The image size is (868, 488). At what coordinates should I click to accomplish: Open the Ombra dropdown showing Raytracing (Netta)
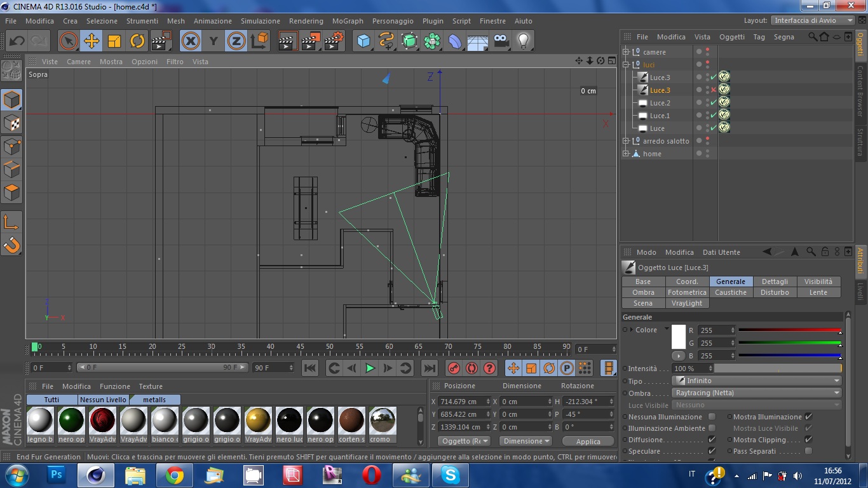756,393
